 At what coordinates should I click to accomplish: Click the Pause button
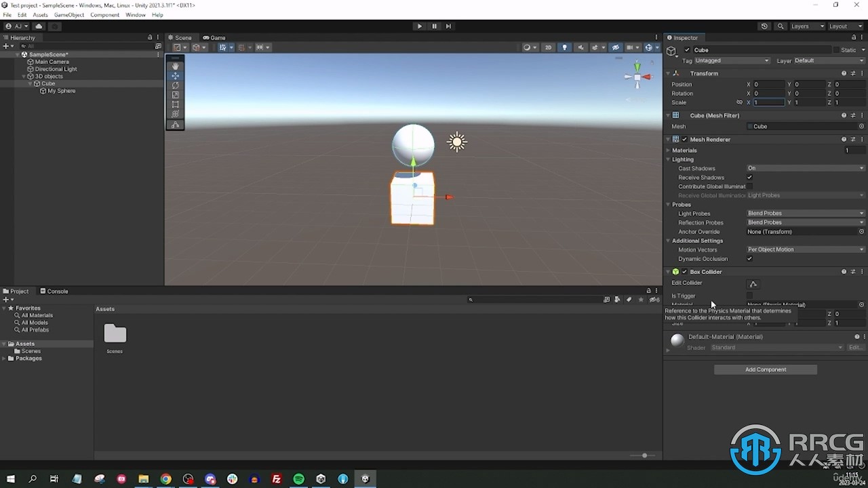click(434, 26)
